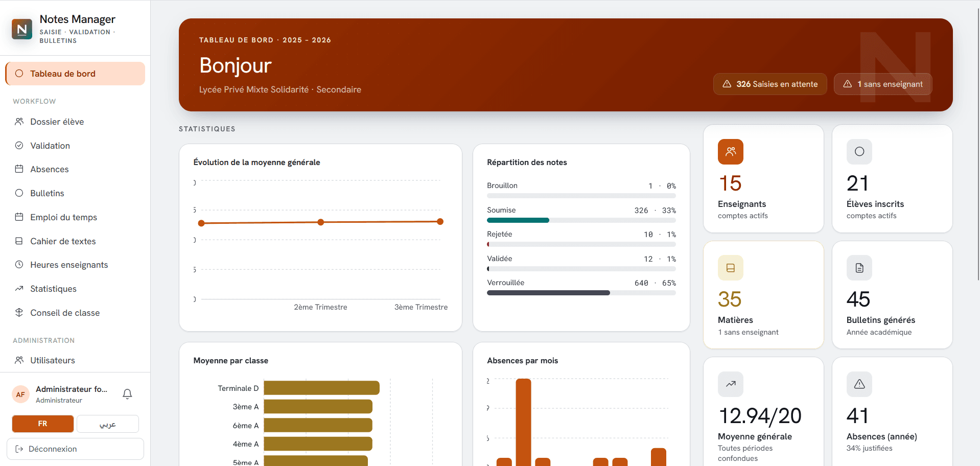Switch language to FR

click(x=43, y=424)
